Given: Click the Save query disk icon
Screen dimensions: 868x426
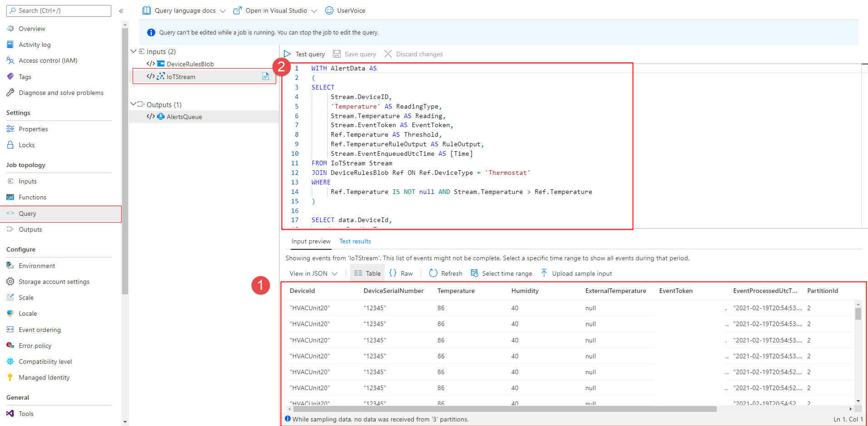Looking at the screenshot, I should coord(337,54).
